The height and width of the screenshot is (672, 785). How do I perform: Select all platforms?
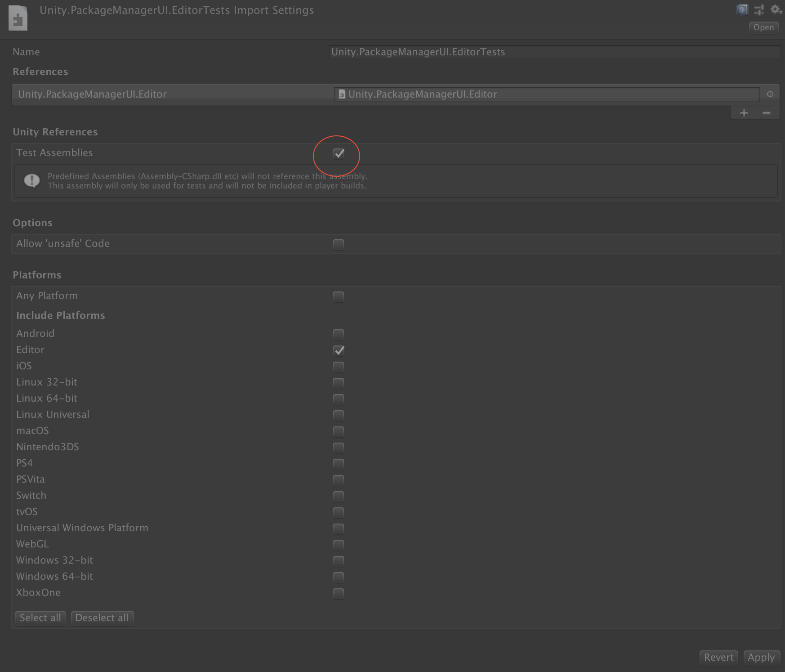[x=40, y=618]
